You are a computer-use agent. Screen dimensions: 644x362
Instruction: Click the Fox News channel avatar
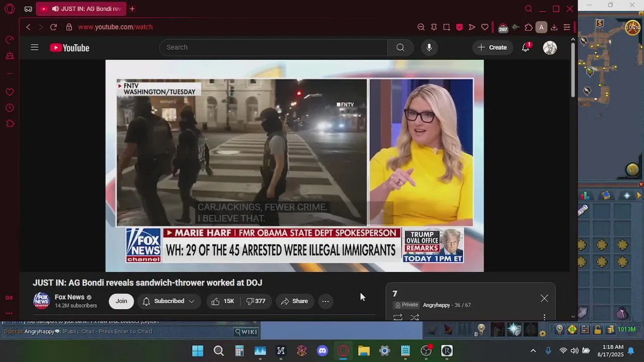(x=41, y=301)
